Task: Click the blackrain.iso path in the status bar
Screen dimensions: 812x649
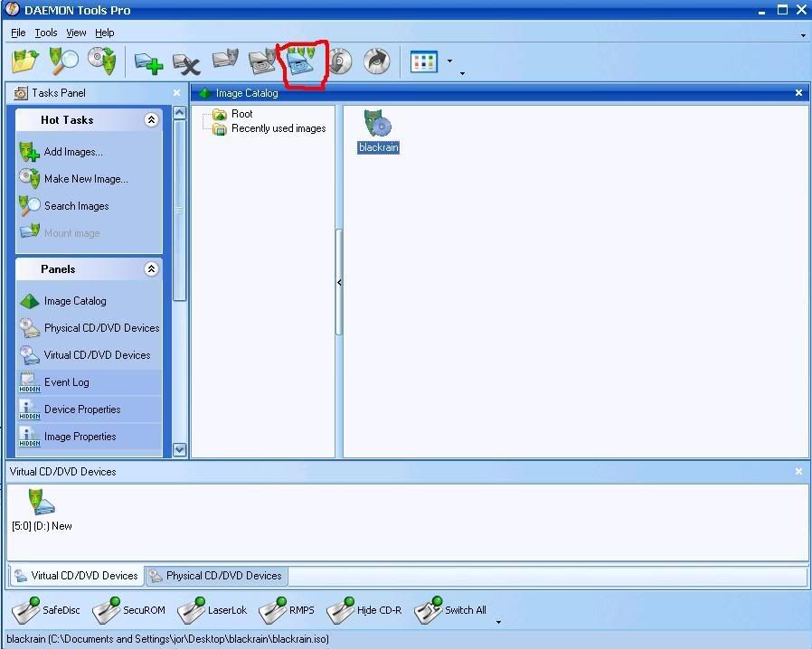Action: 167,639
